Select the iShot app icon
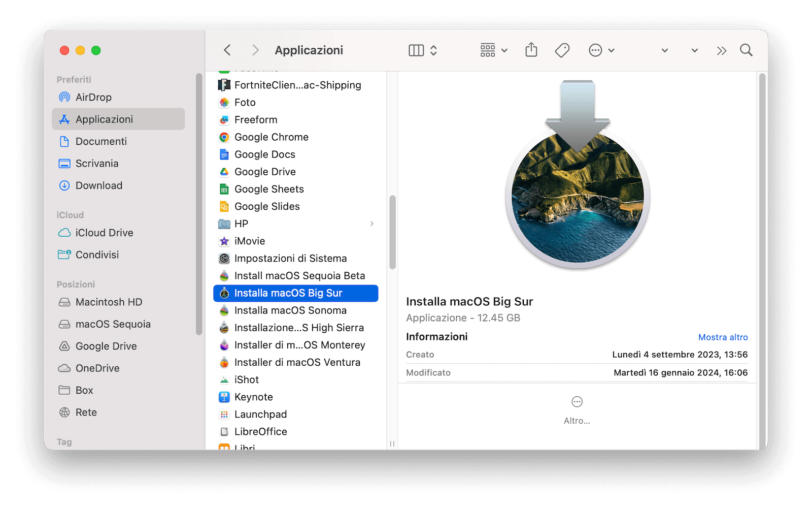The height and width of the screenshot is (508, 812). coord(224,379)
